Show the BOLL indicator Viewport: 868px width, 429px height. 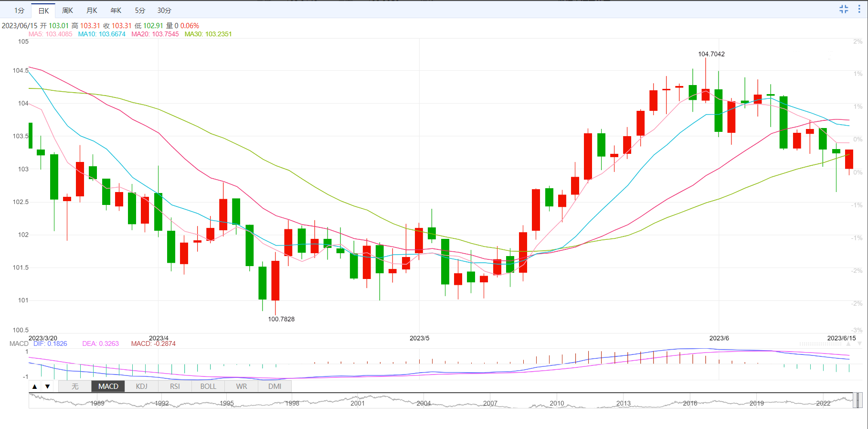[x=208, y=386]
